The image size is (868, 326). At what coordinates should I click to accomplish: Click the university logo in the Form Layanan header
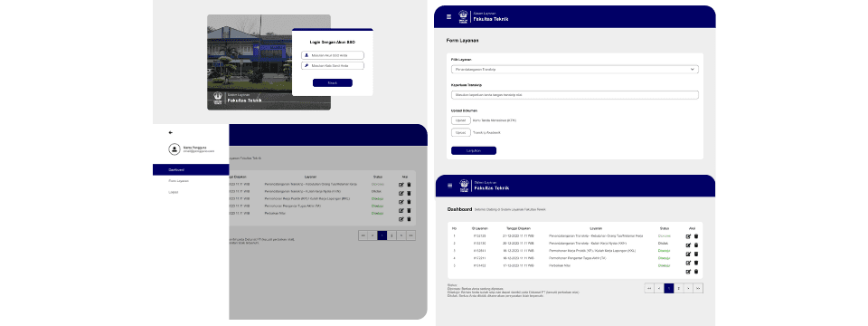tap(463, 16)
